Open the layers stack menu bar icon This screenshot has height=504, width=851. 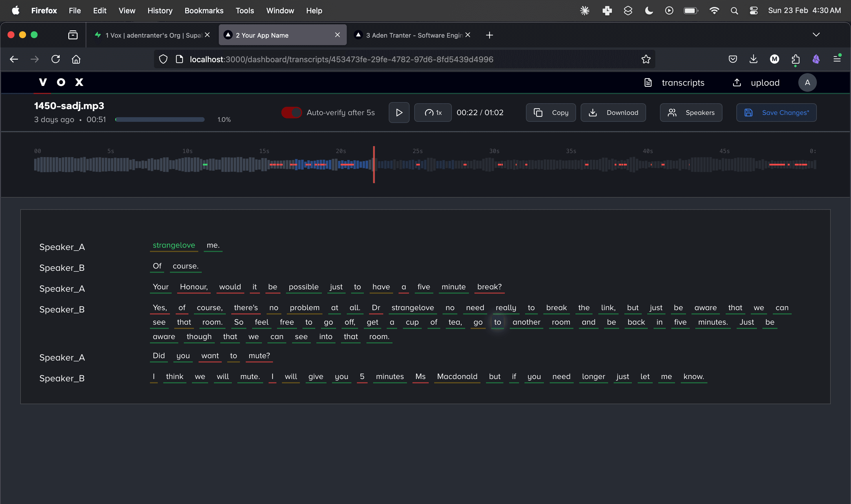click(628, 11)
